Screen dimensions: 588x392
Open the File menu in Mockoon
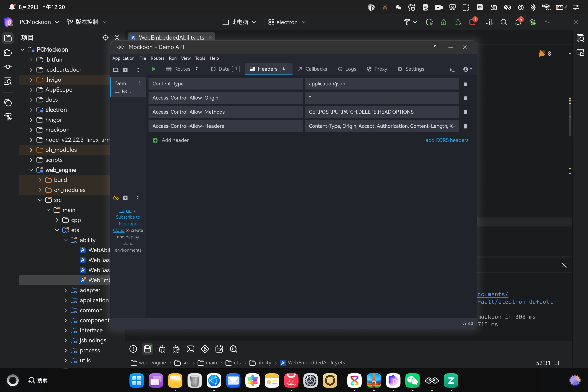click(x=142, y=58)
